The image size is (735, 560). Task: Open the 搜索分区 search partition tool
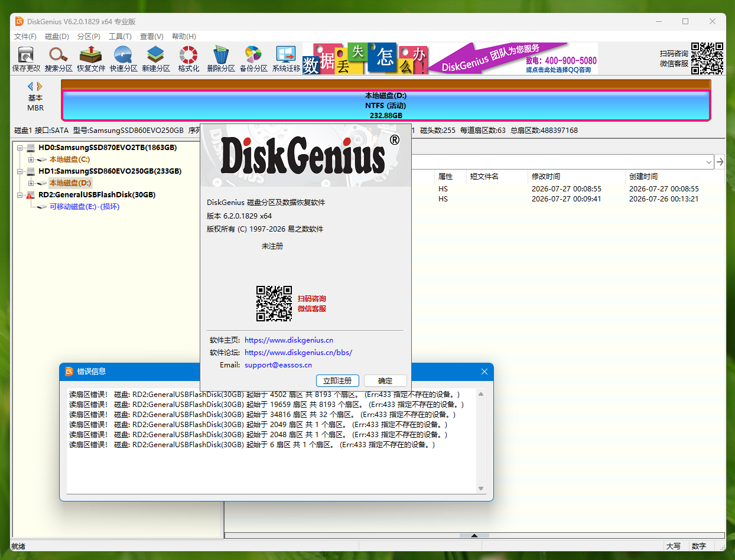(58, 59)
